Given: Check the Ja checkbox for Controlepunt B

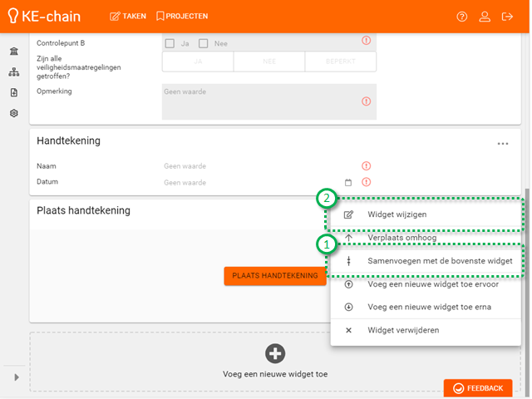Looking at the screenshot, I should 170,43.
